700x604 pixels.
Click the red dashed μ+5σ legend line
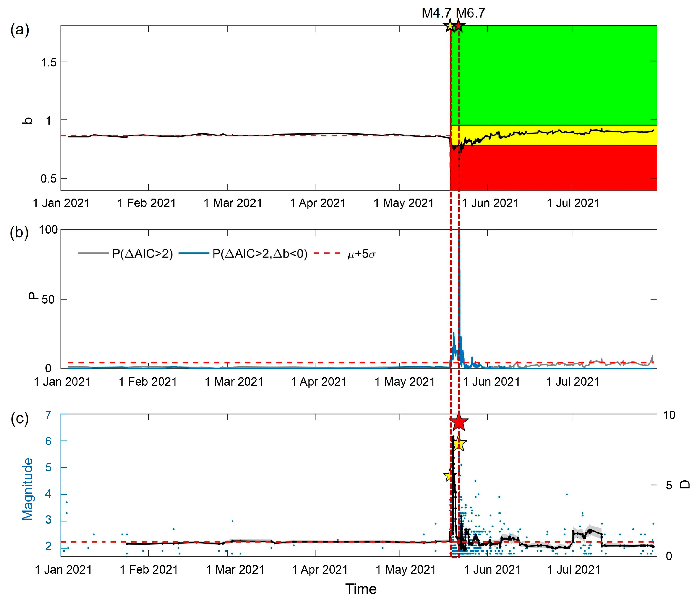coord(327,253)
